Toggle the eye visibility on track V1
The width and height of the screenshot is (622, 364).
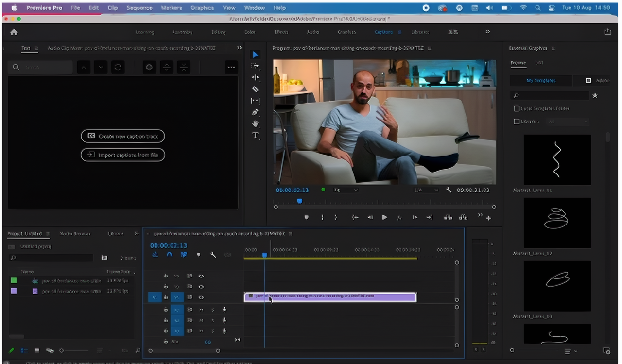(202, 297)
